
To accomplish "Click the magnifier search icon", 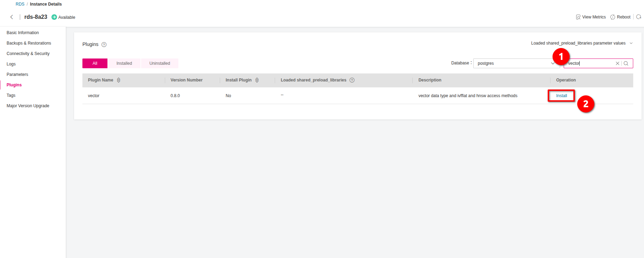I will pos(626,63).
